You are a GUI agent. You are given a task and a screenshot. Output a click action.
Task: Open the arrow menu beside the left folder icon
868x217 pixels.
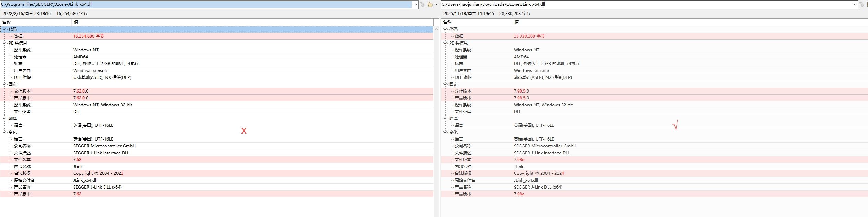tap(436, 4)
